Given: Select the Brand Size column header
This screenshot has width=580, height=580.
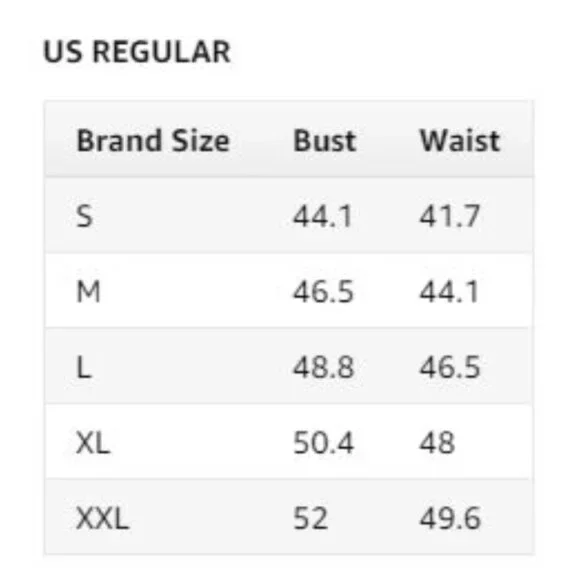Looking at the screenshot, I should tap(153, 141).
